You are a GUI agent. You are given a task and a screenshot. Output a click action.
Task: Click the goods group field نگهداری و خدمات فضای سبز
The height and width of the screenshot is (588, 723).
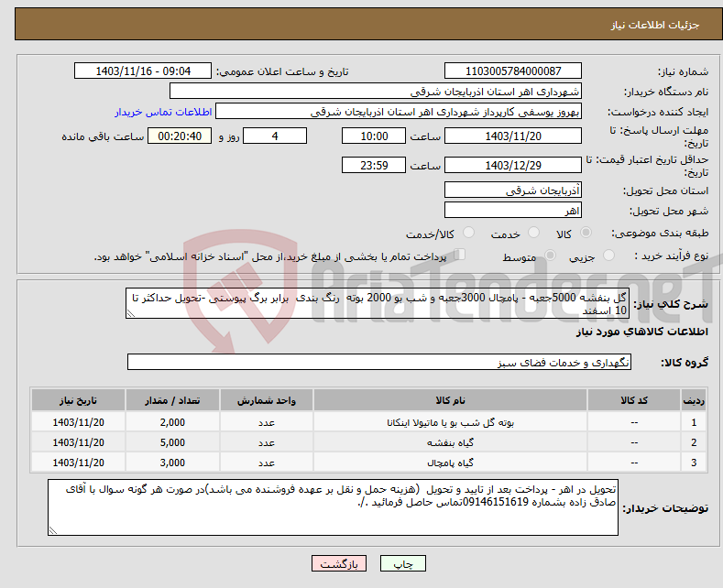pos(379,362)
